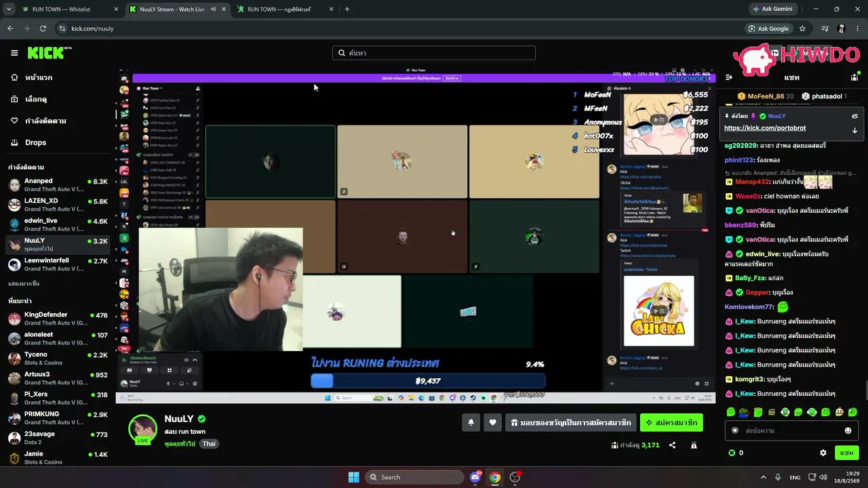
Task: Click the gift subscription button
Action: tap(571, 423)
